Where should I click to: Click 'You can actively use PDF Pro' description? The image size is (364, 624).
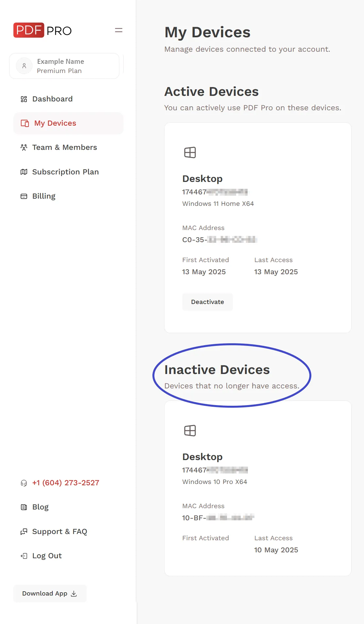click(253, 108)
